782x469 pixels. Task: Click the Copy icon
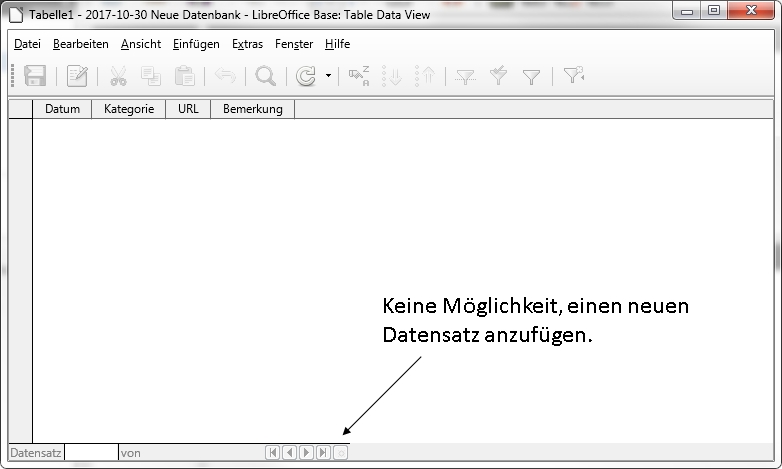[x=151, y=76]
